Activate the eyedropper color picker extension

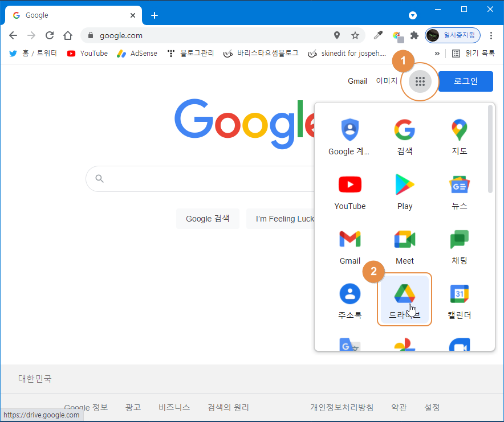[x=378, y=35]
